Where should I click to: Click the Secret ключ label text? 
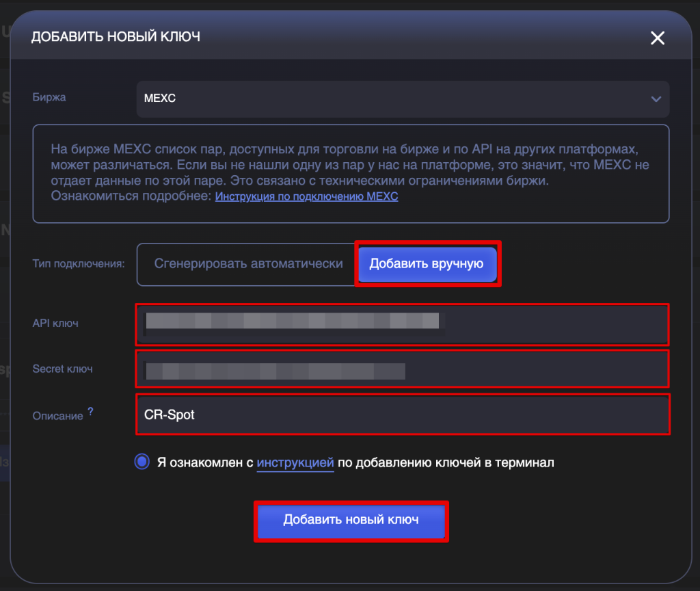click(62, 369)
